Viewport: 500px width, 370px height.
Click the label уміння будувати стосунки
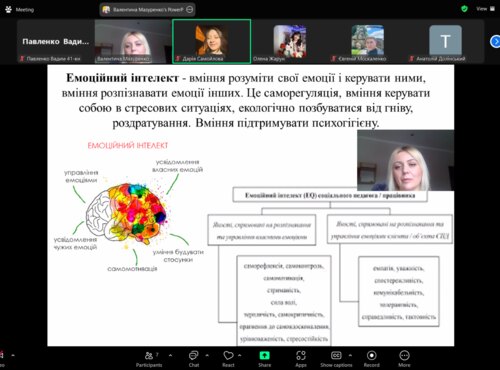click(178, 256)
